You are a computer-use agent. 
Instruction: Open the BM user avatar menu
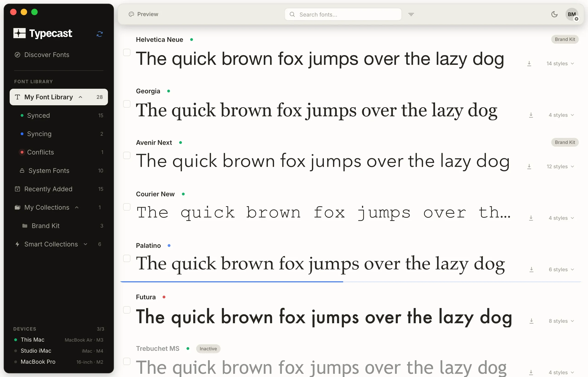tap(572, 14)
